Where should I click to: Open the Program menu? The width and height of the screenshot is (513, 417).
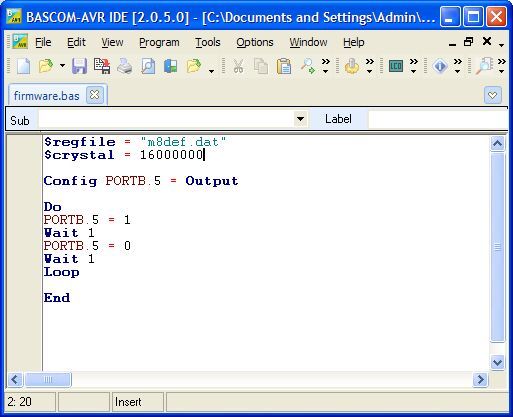(x=159, y=42)
